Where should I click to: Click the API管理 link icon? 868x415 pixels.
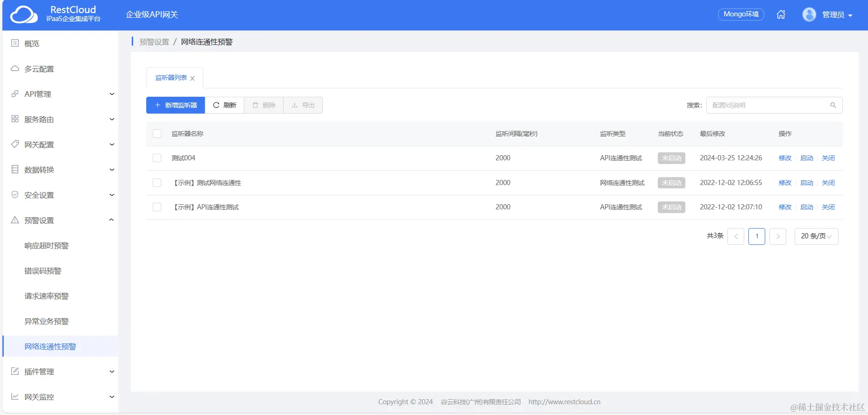coord(15,94)
